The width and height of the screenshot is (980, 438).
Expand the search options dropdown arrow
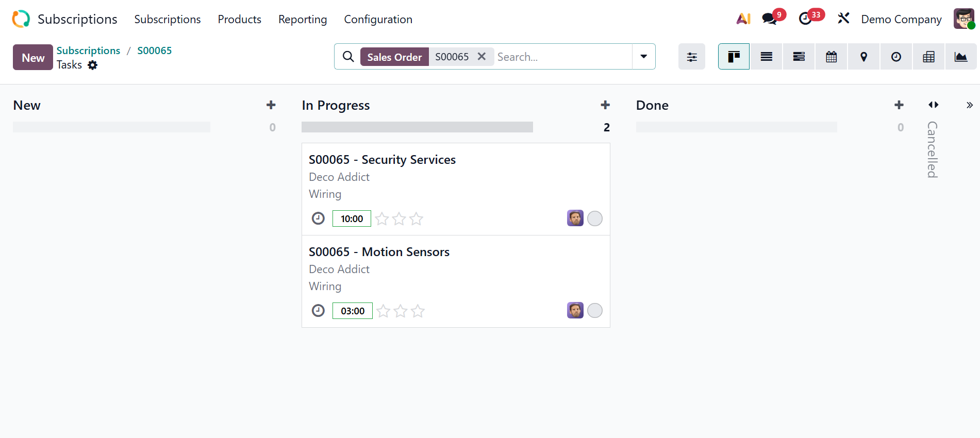[643, 57]
